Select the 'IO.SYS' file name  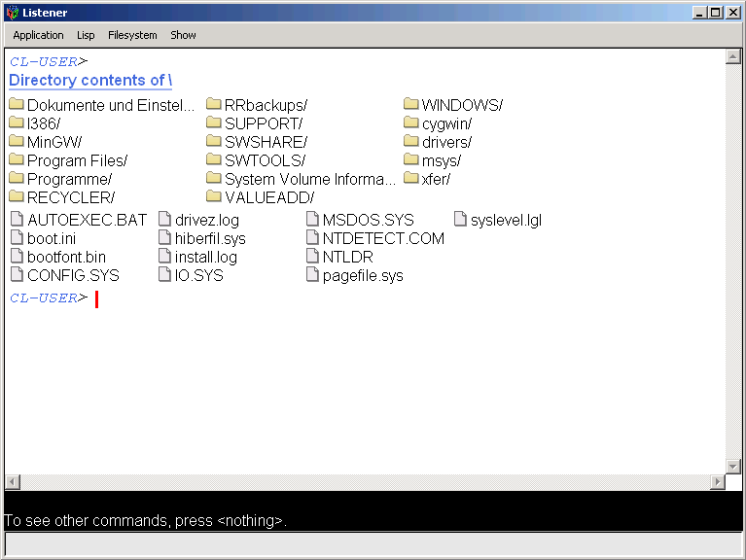(x=198, y=276)
